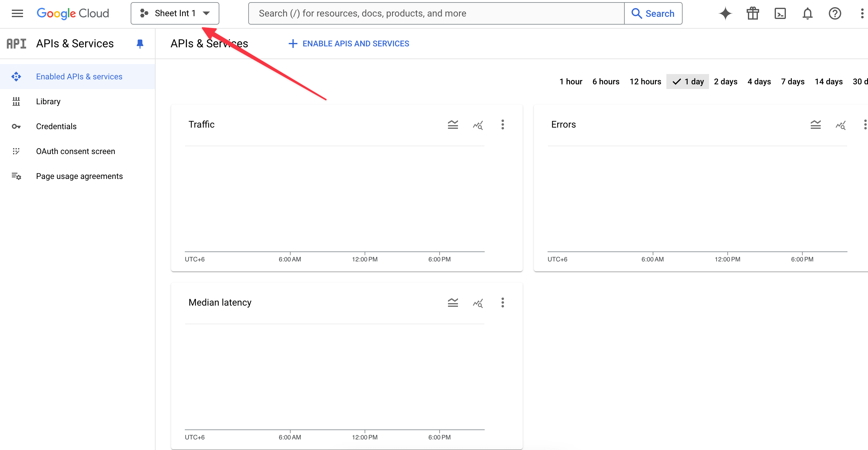868x450 pixels.
Task: Open the help question mark icon
Action: [835, 13]
